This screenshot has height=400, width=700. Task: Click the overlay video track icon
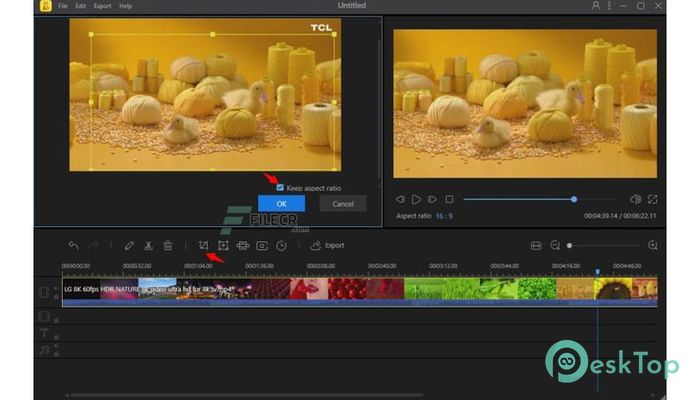[44, 316]
